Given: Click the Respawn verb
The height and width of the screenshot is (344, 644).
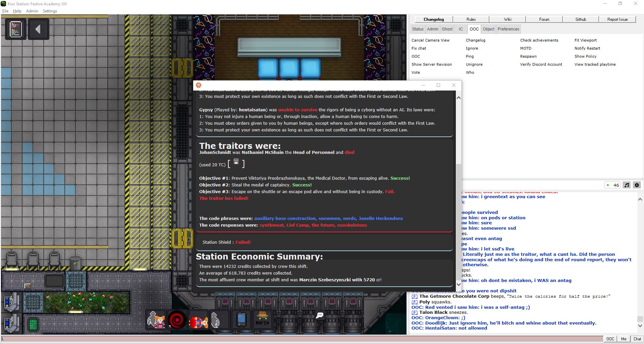Looking at the screenshot, I should tap(528, 56).
